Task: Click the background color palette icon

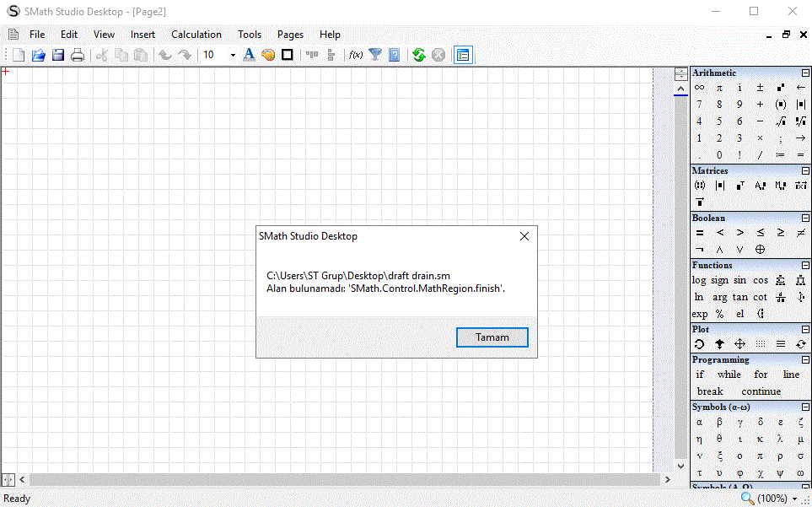Action: [x=268, y=55]
